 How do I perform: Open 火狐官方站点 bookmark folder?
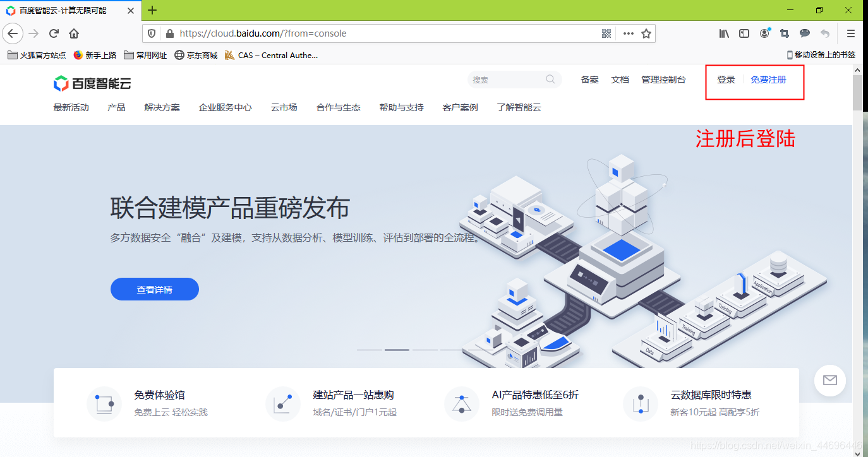click(37, 56)
